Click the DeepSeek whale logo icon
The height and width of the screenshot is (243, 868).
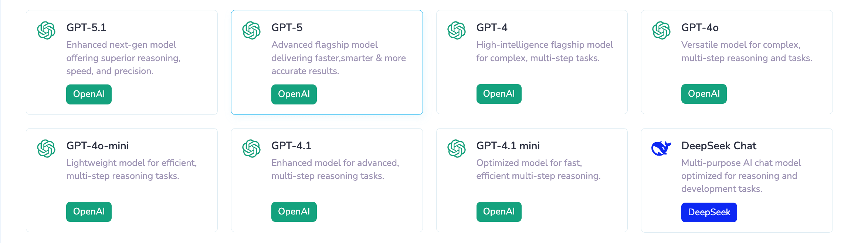pos(661,148)
